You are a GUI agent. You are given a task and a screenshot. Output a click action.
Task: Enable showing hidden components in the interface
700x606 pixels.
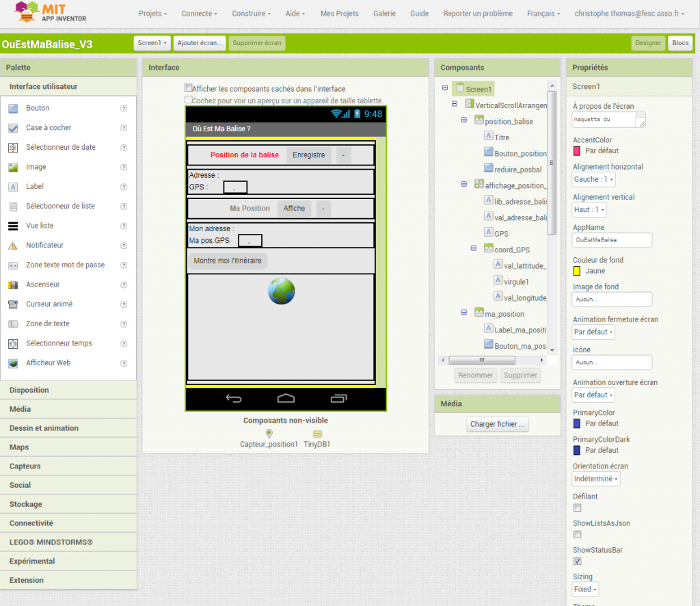point(189,88)
